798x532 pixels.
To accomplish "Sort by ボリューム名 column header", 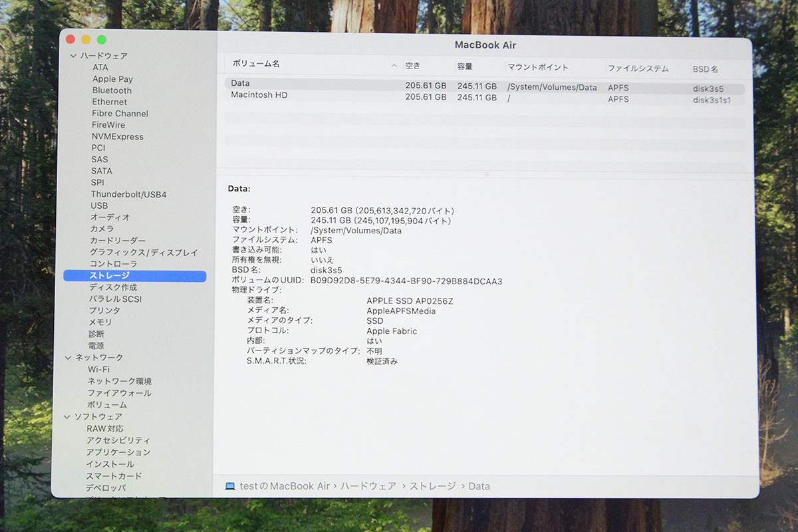I will [x=256, y=64].
